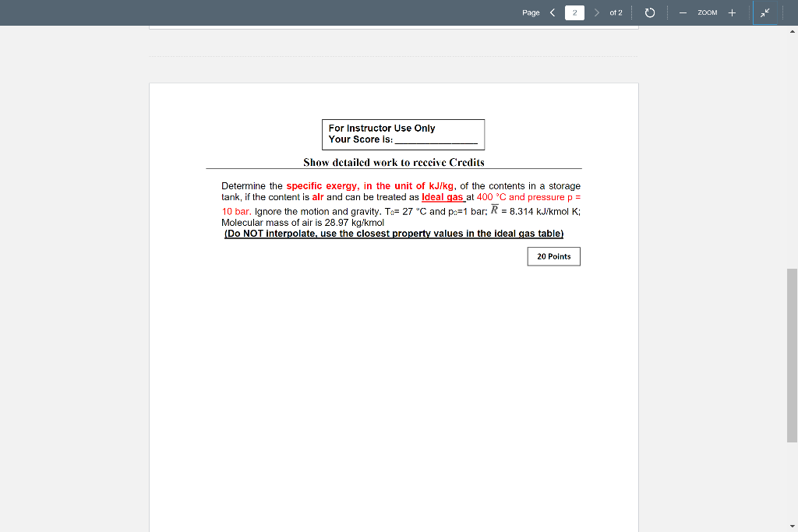Exit fullscreen with the collapse arrows icon
The height and width of the screenshot is (532, 798).
point(764,12)
